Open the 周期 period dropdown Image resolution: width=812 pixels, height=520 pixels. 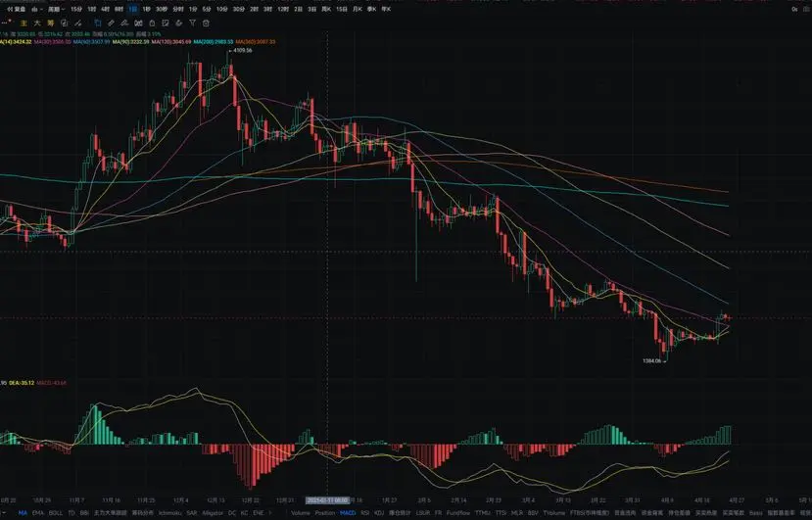[x=57, y=10]
